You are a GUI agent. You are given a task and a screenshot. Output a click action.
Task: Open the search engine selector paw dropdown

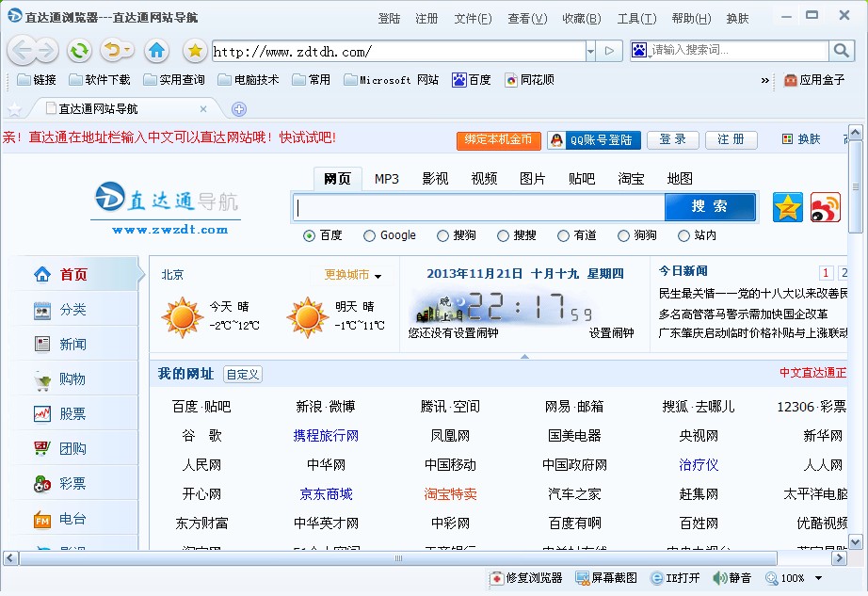coord(640,50)
